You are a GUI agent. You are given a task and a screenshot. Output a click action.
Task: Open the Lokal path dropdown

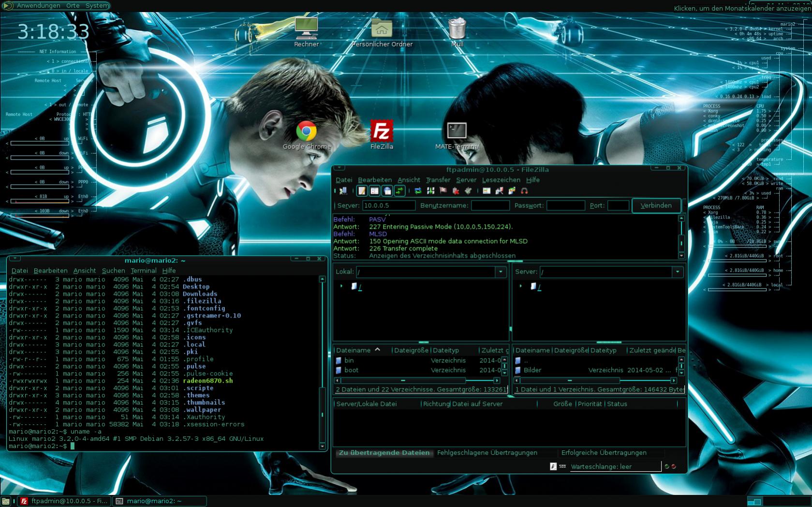click(501, 272)
